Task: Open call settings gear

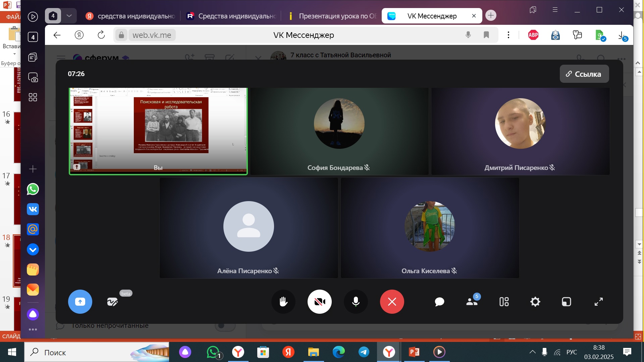Action: (535, 302)
